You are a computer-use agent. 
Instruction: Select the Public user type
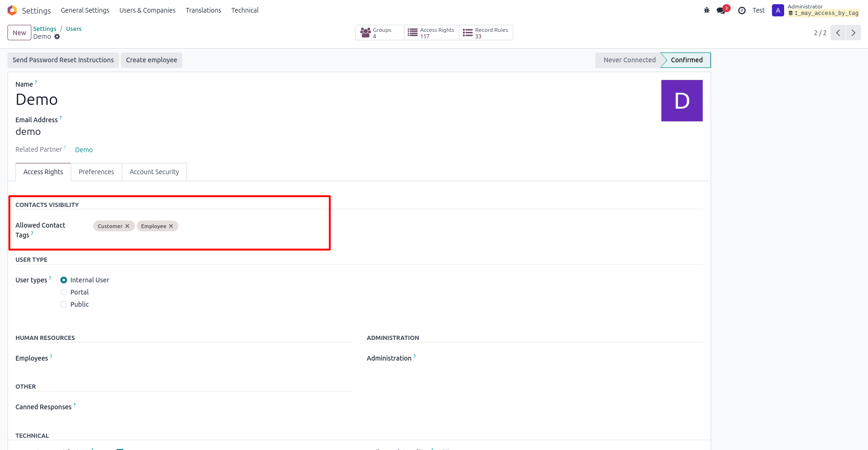click(64, 304)
